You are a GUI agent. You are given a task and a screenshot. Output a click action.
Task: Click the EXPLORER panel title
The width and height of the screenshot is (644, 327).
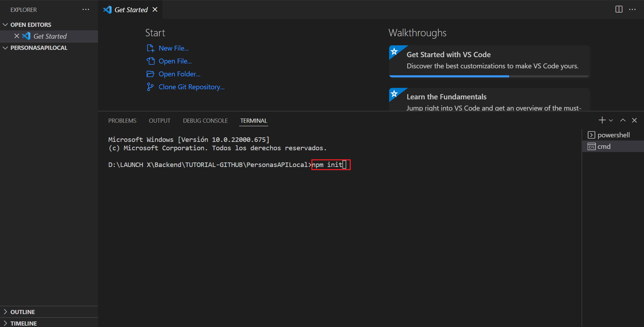pyautogui.click(x=24, y=10)
